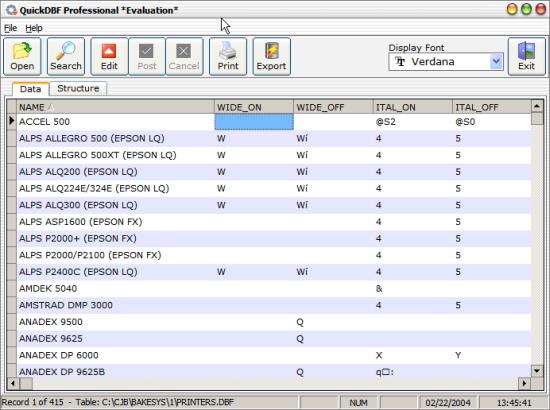550x410 pixels.
Task: Open the Verdana font combo box
Action: 446,62
